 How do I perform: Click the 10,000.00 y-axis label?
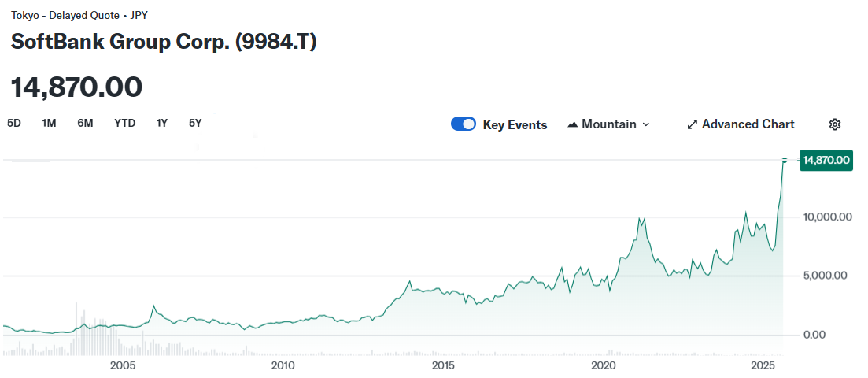[x=827, y=217]
